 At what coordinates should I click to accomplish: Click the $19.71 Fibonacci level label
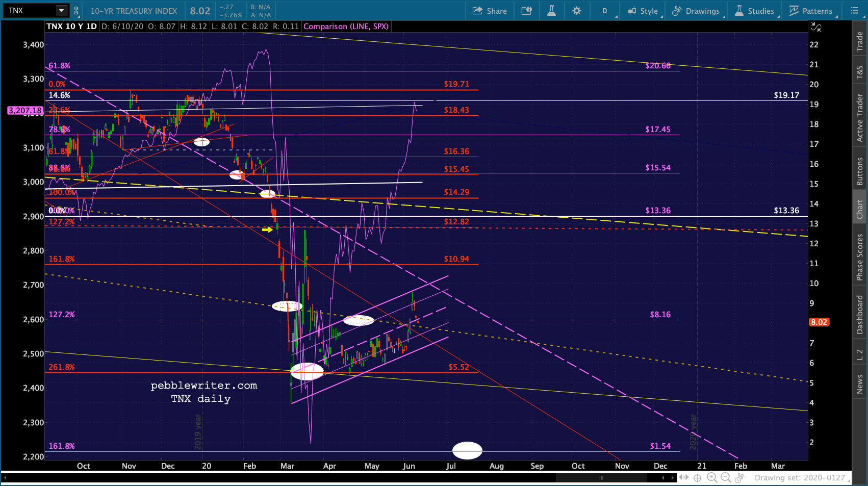[x=456, y=84]
